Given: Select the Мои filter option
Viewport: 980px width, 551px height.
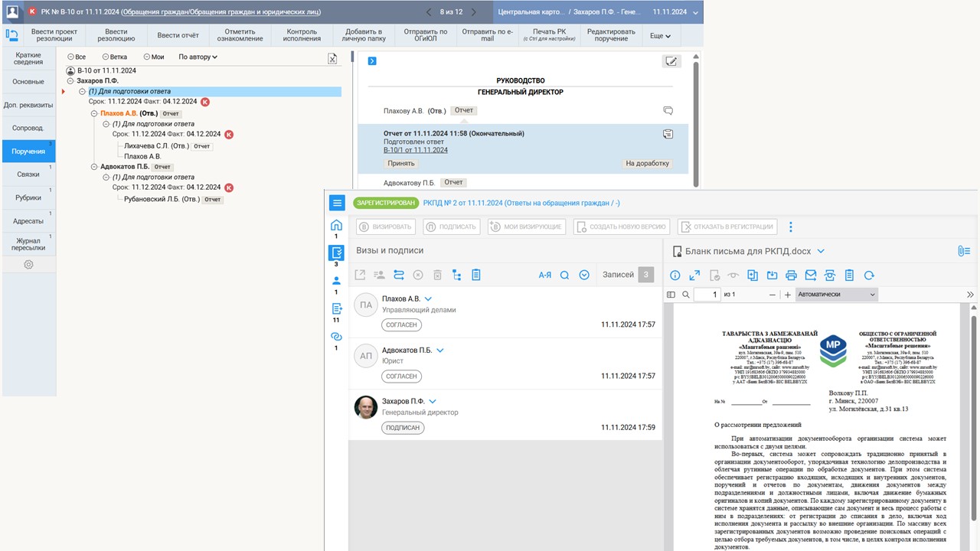Looking at the screenshot, I should point(153,57).
